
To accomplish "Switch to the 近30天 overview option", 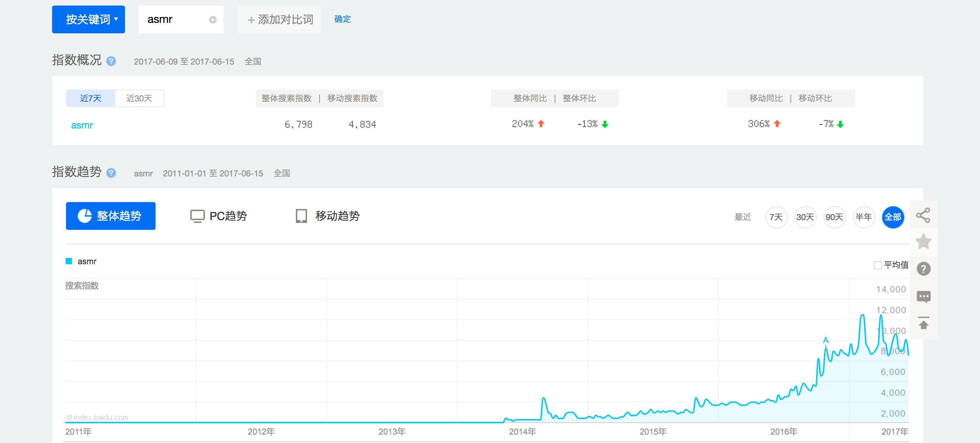I will click(139, 99).
